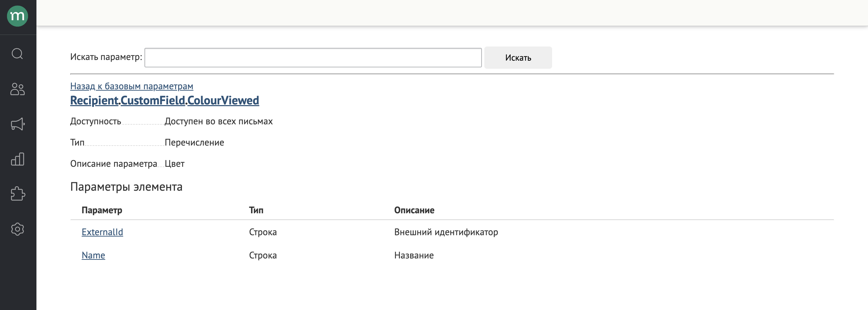Select the Цвет description value
Viewport: 868px width, 310px height.
tap(174, 164)
